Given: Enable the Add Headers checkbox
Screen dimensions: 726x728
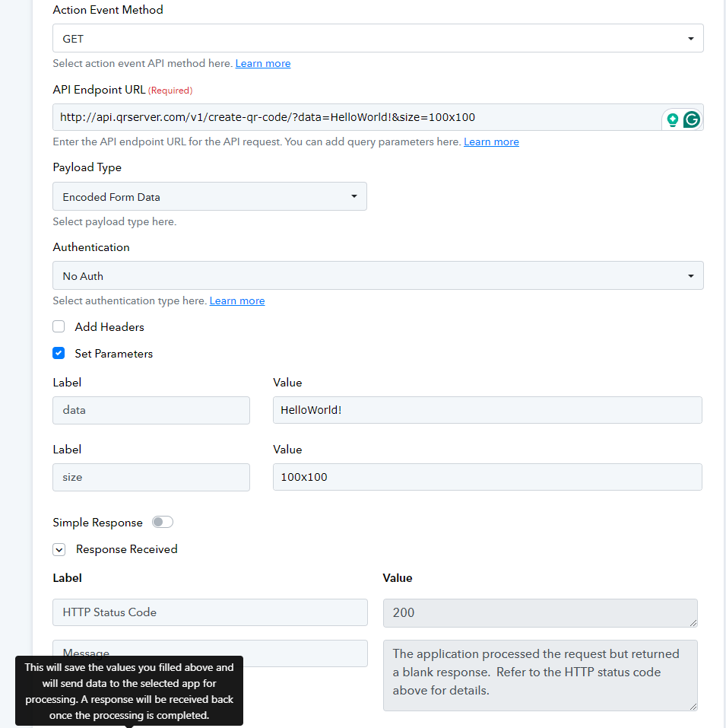Looking at the screenshot, I should pos(59,326).
